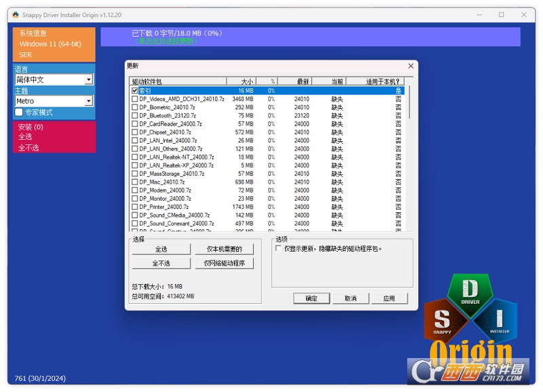Click 仅本机需要的 button
This screenshot has height=392, width=543.
pos(225,249)
